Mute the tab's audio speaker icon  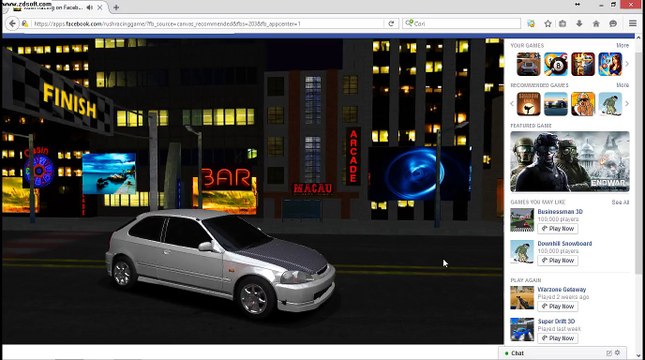(x=90, y=7)
